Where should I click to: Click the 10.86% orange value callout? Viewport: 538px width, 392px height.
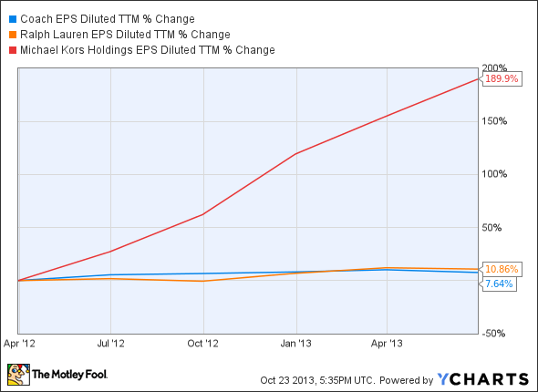pos(502,269)
